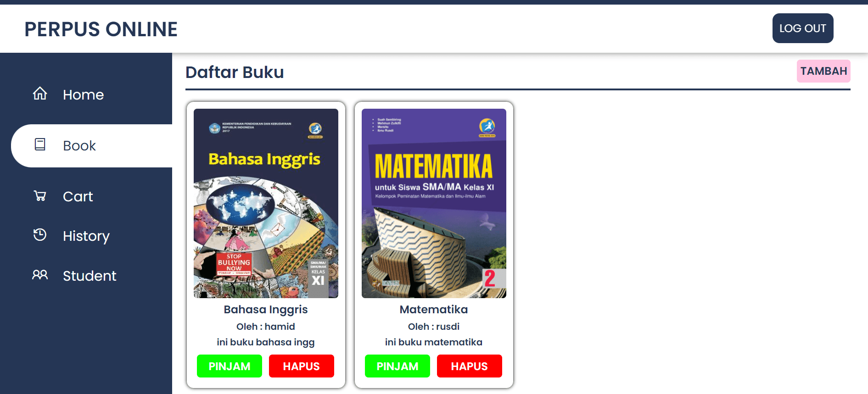The height and width of the screenshot is (394, 868).
Task: Click the Book icon in sidebar
Action: 40,144
